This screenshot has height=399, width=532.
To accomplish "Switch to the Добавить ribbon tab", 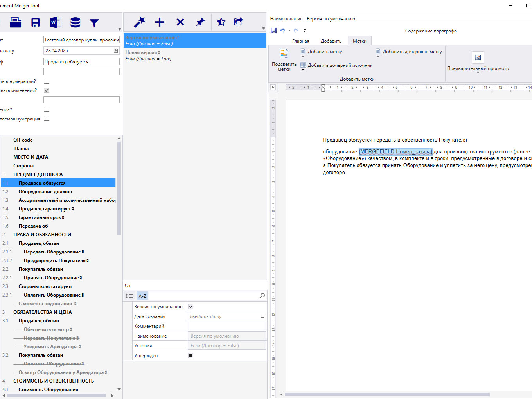I will click(x=331, y=41).
